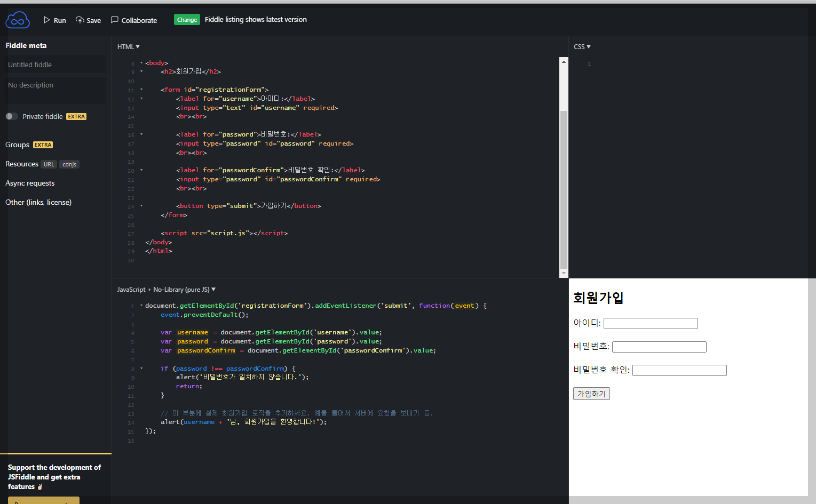Open Other (links, license) section
Image resolution: width=816 pixels, height=504 pixels.
click(x=38, y=202)
